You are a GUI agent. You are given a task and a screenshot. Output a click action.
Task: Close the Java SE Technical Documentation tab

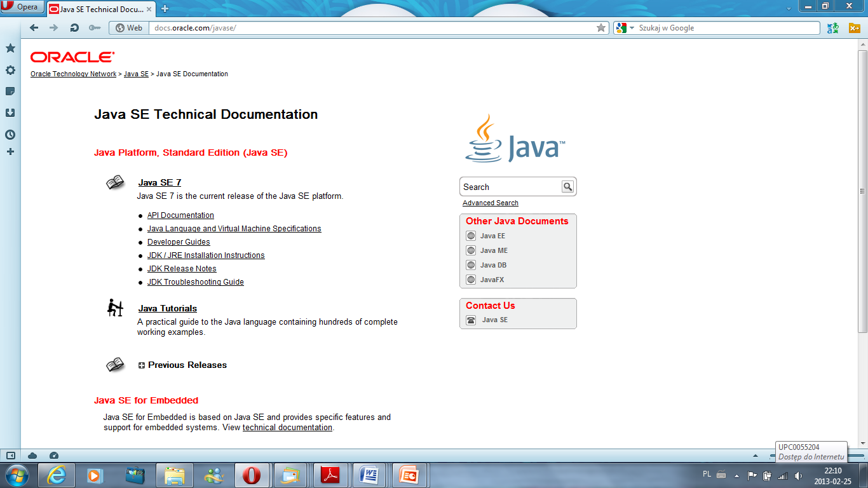click(150, 9)
